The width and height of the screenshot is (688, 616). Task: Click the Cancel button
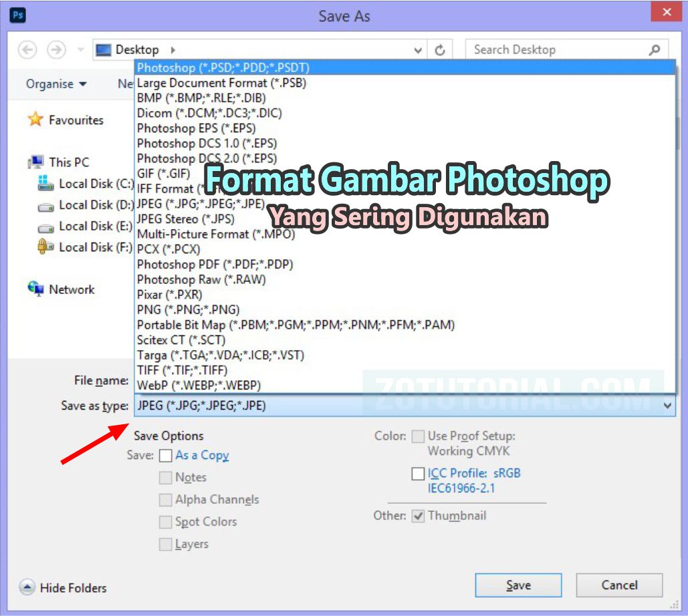click(x=619, y=585)
